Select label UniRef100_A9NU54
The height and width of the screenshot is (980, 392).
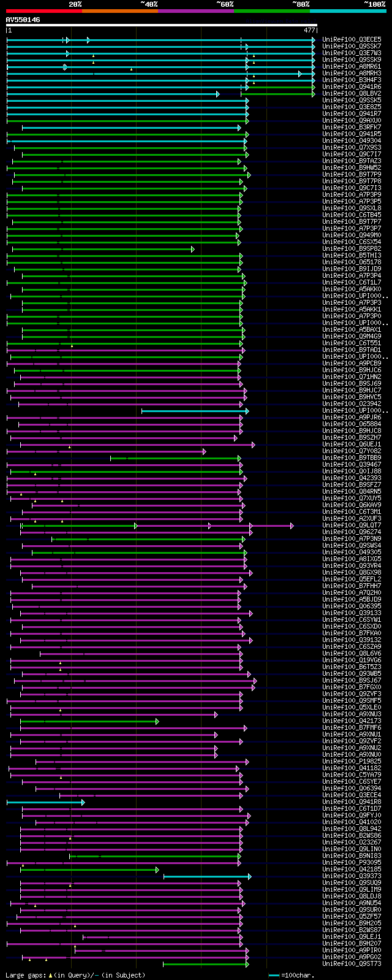[x=352, y=903]
